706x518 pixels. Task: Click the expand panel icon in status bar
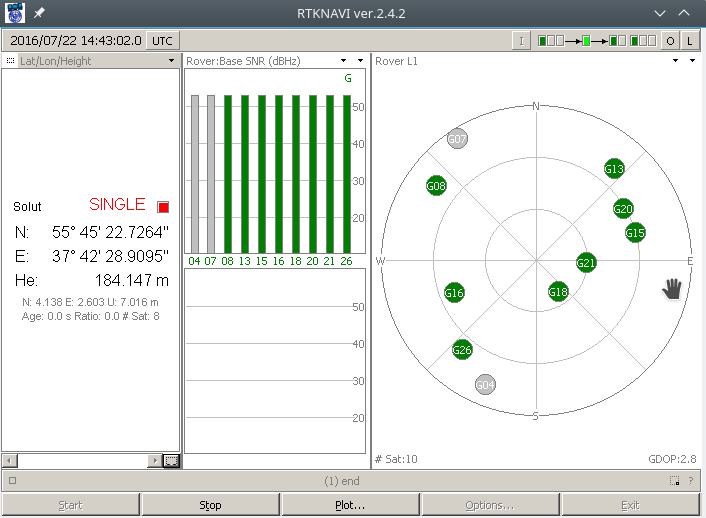(675, 480)
